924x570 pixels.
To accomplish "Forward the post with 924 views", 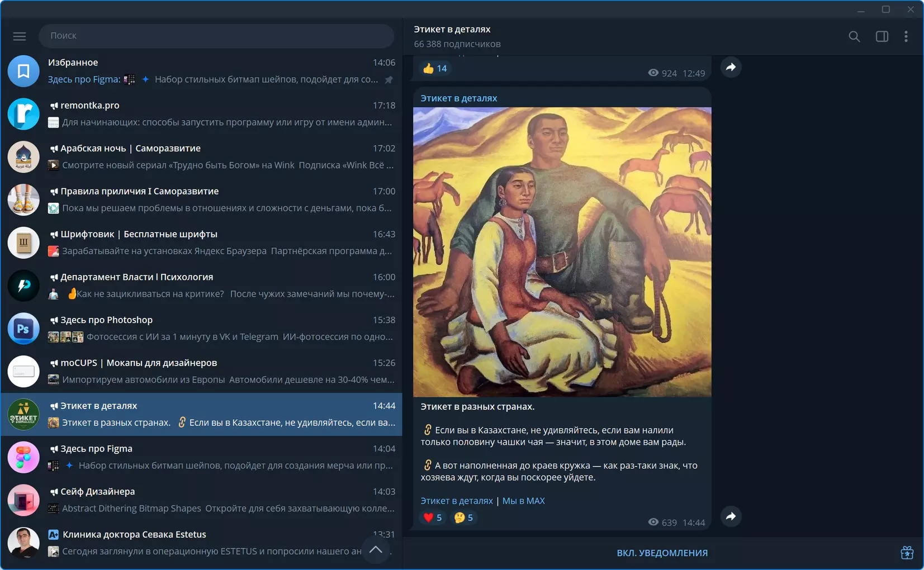I will pyautogui.click(x=731, y=68).
